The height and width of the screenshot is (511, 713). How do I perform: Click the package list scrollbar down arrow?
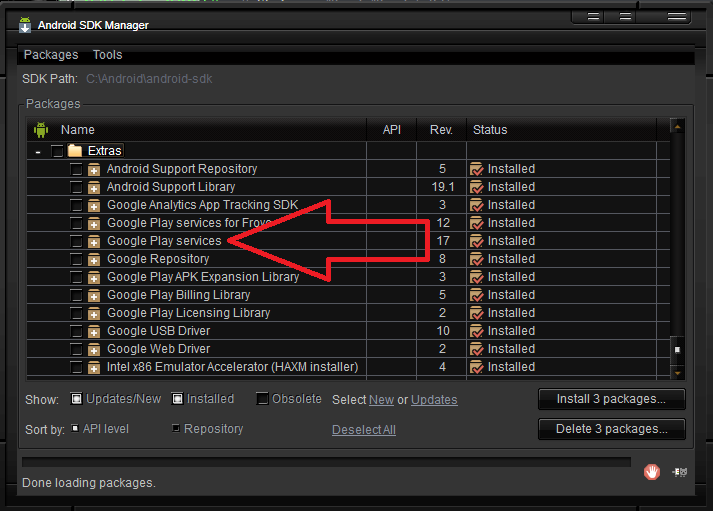pyautogui.click(x=677, y=373)
